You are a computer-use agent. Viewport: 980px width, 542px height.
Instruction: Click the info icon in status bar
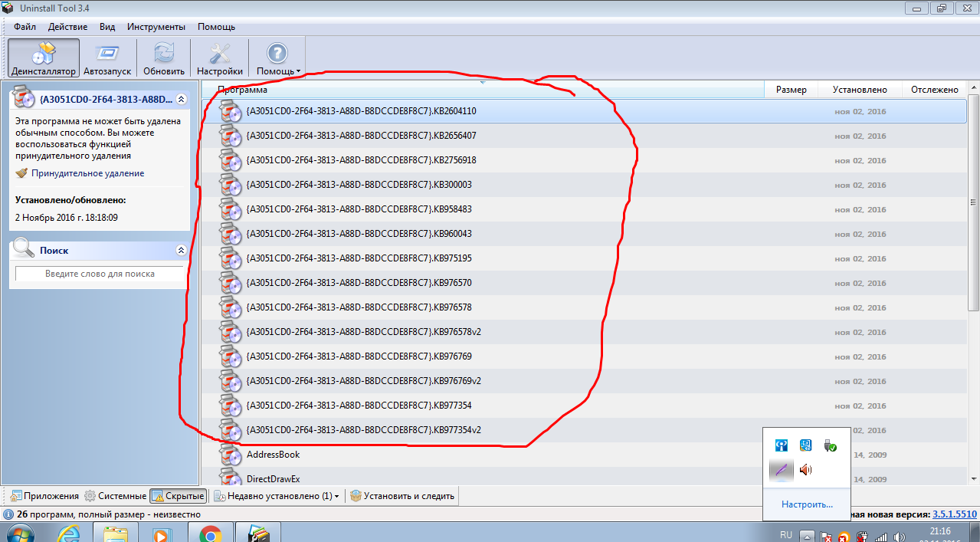[8, 514]
